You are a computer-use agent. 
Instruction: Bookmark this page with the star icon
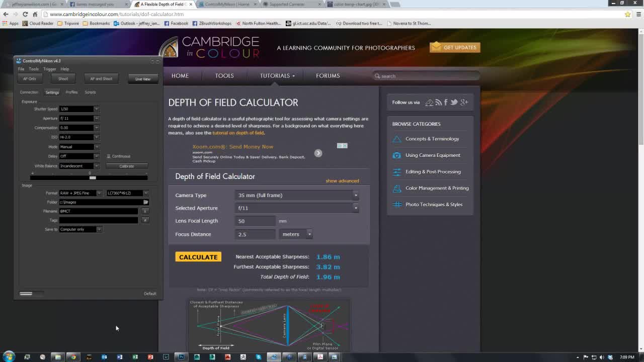tap(627, 14)
